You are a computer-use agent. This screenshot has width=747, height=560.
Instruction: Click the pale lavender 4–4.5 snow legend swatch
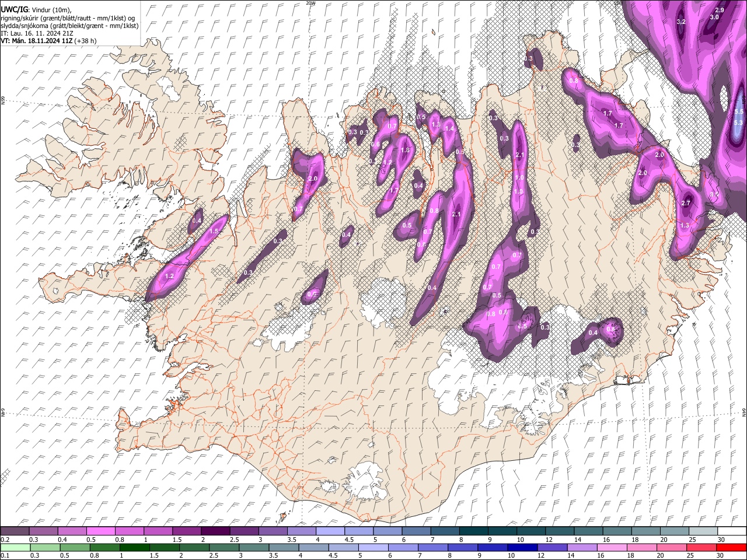(x=330, y=531)
